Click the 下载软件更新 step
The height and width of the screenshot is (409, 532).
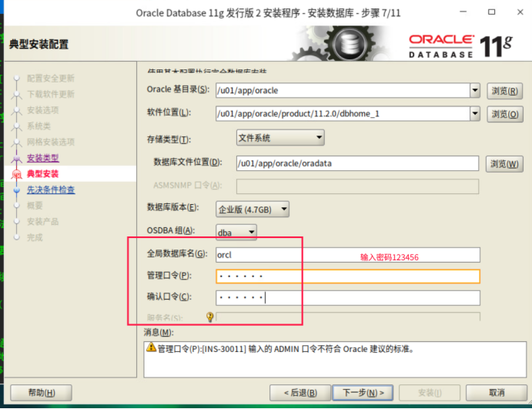(x=51, y=94)
